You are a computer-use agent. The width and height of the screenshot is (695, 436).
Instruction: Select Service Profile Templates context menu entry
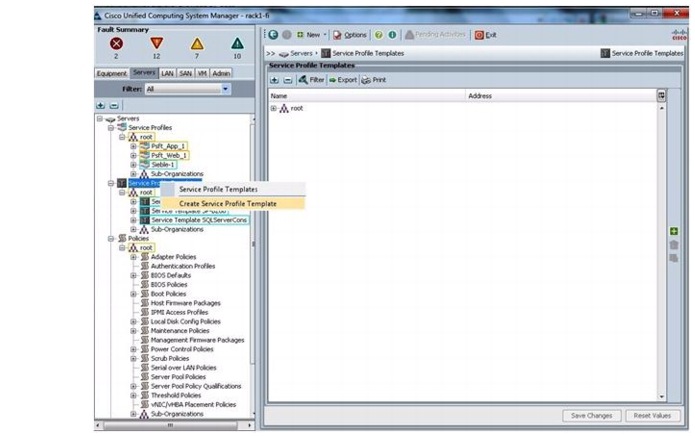click(233, 189)
